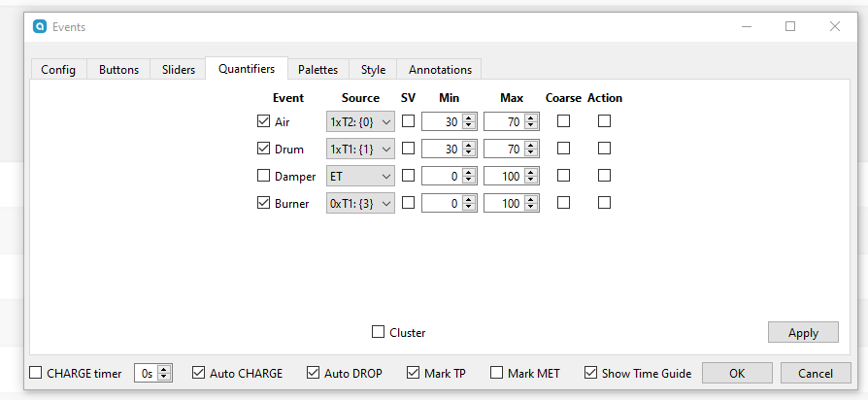Switch to the Palettes tab
This screenshot has width=868, height=400.
317,70
